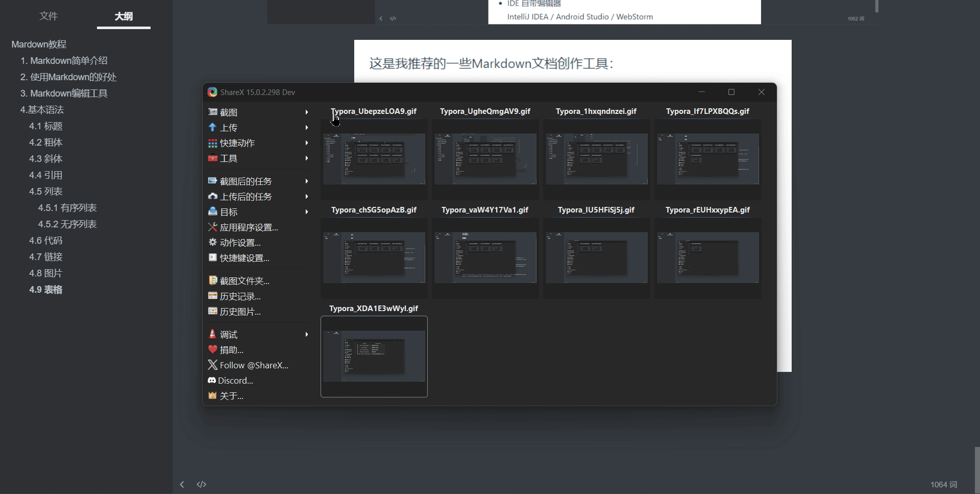Expand the 调试 submenu arrow
This screenshot has height=494, width=980.
(x=307, y=334)
